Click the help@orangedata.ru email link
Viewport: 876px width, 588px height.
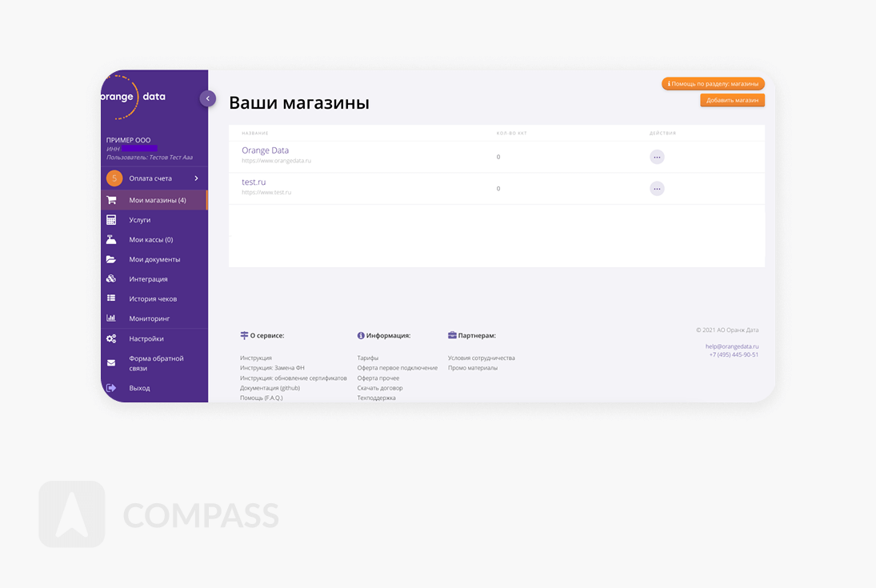[x=731, y=346]
